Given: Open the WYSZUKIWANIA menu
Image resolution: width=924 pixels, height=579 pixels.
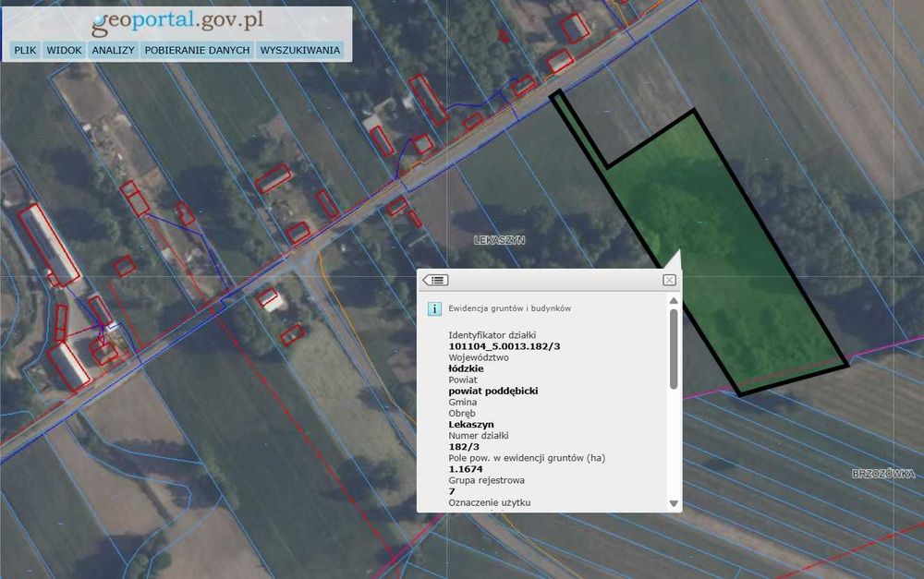Looking at the screenshot, I should click(x=300, y=50).
